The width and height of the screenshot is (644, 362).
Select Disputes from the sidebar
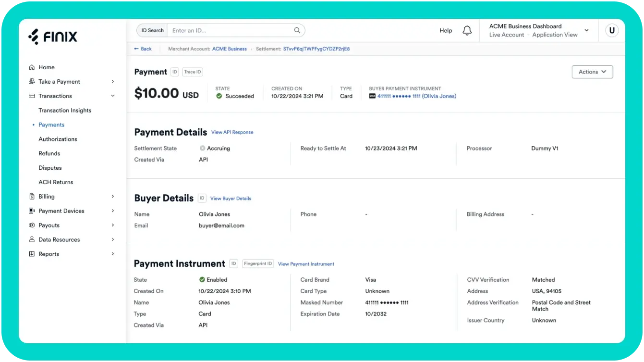[x=50, y=168]
